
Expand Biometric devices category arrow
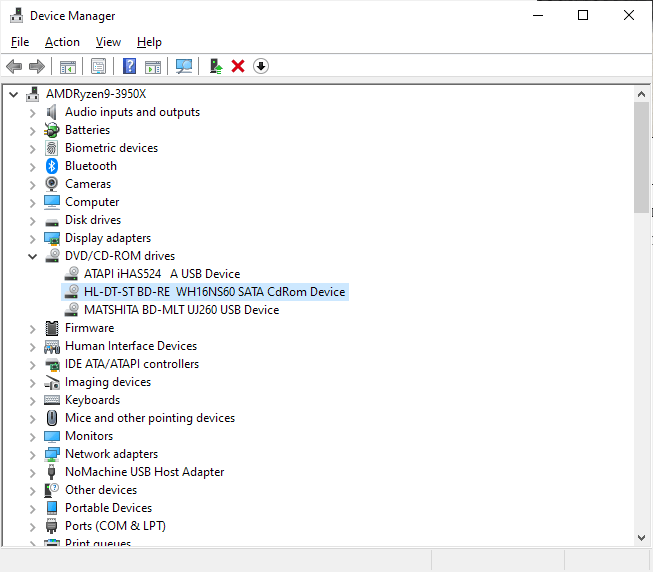click(32, 149)
